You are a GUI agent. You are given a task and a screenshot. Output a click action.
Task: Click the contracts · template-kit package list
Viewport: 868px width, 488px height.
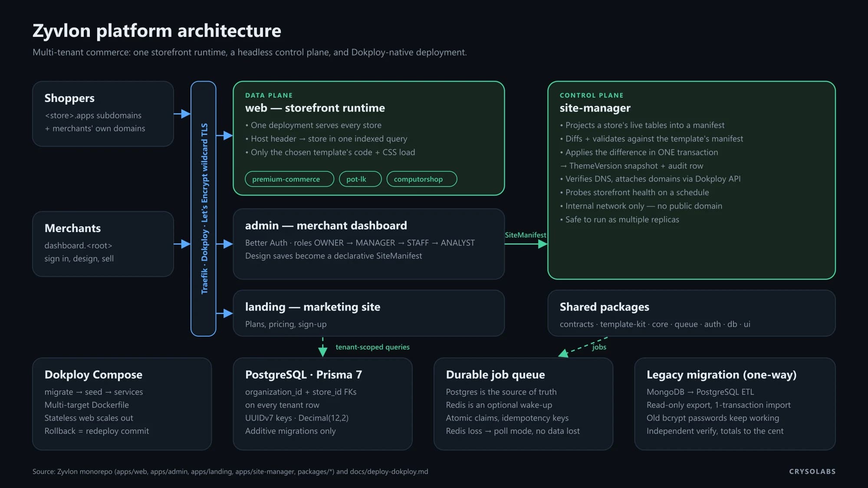point(655,324)
